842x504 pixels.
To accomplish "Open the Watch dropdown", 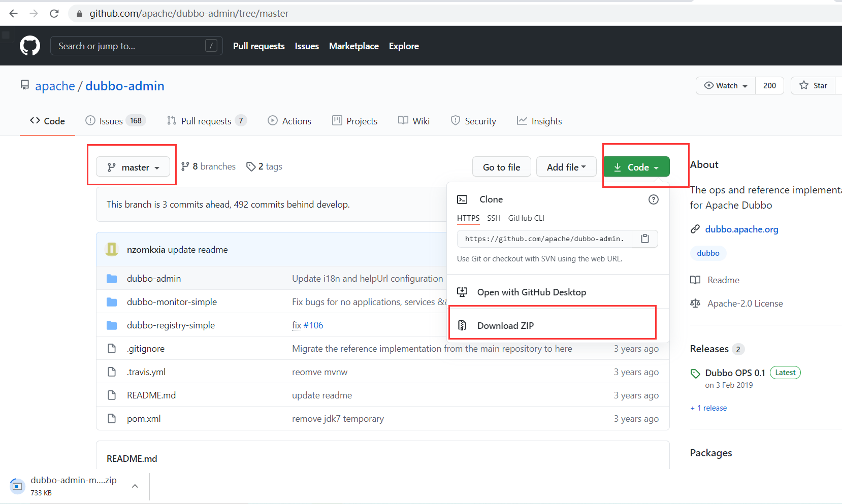I will point(726,86).
